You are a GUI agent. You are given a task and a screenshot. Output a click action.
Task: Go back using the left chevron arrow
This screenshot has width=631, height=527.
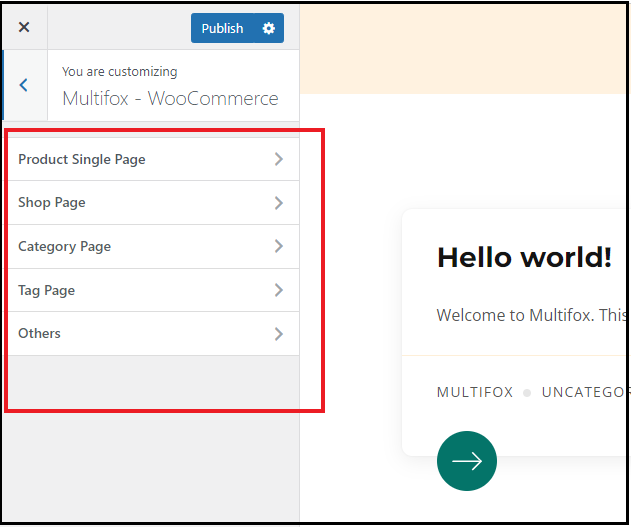pos(24,85)
